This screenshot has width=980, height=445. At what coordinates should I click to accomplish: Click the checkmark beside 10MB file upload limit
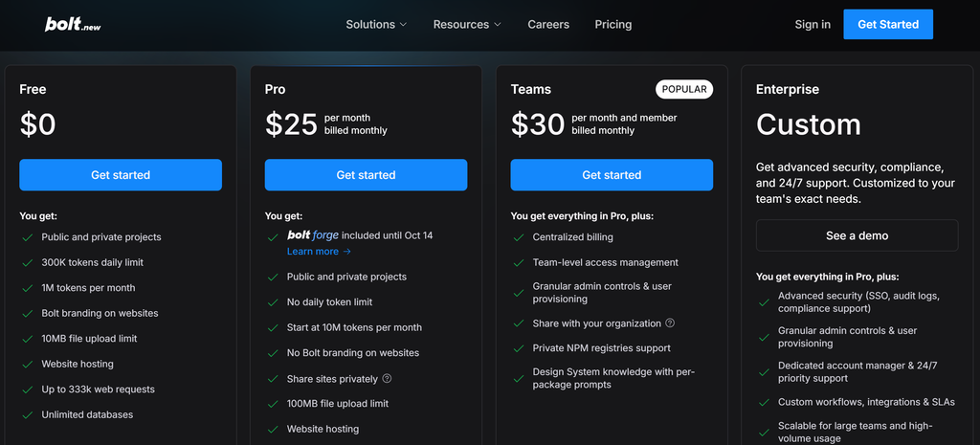(x=27, y=339)
